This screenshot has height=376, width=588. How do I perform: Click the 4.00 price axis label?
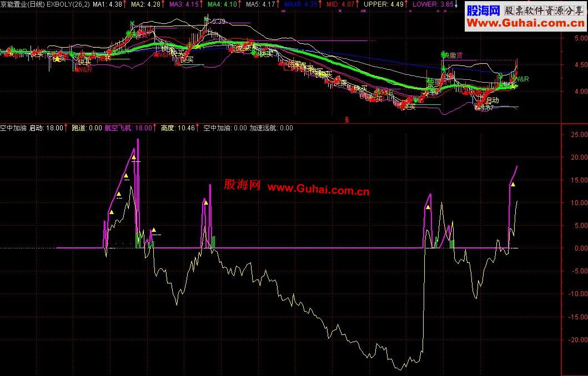581,92
